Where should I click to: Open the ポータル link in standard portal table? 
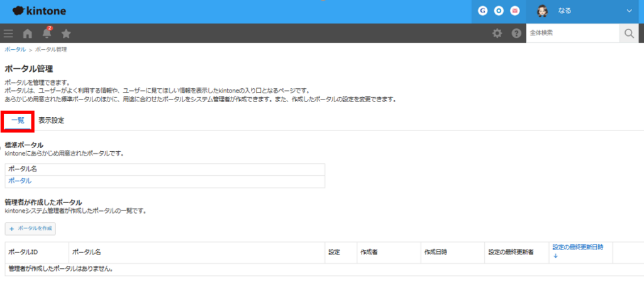[19, 181]
